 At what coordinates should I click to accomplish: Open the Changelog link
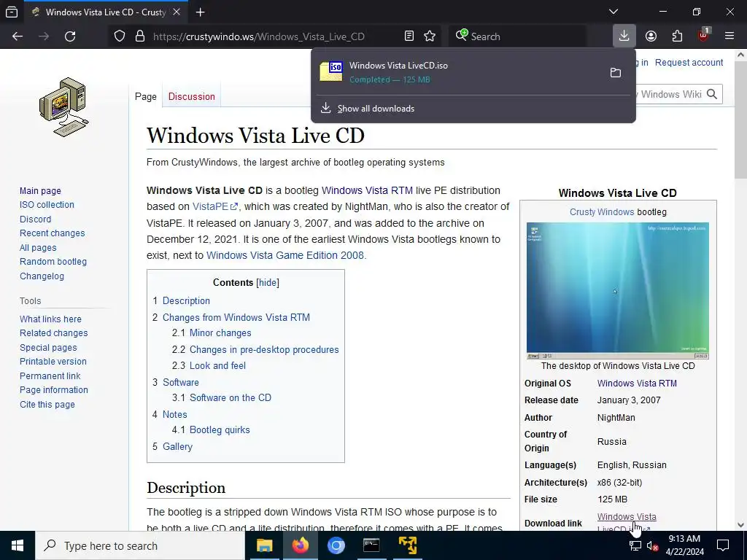[42, 276]
